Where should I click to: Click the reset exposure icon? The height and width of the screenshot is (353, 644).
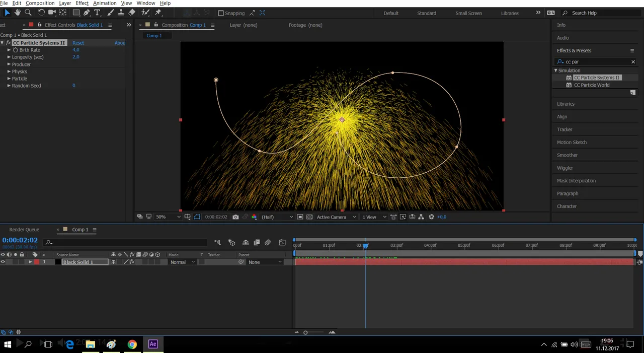[x=431, y=217]
